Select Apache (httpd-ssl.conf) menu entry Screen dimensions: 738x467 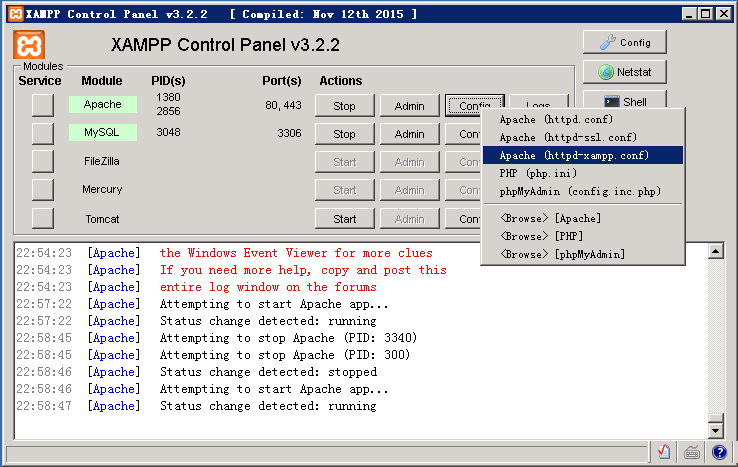[583, 137]
